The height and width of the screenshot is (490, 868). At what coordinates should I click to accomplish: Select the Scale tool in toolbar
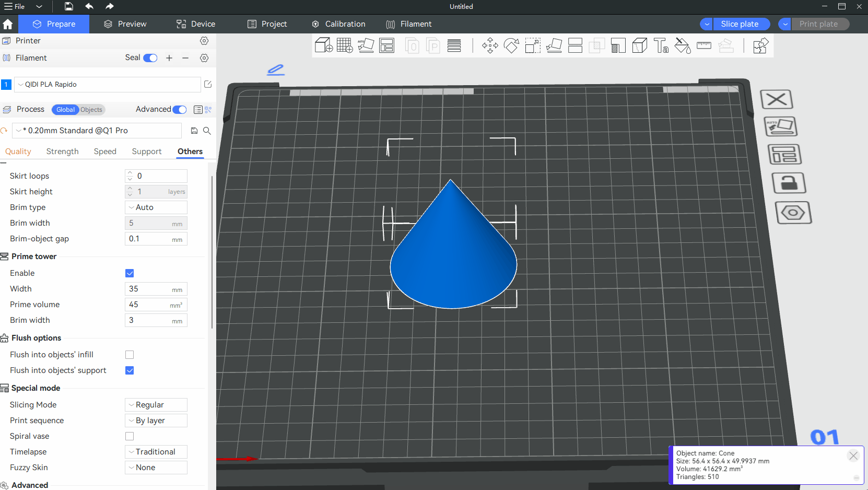tap(532, 45)
